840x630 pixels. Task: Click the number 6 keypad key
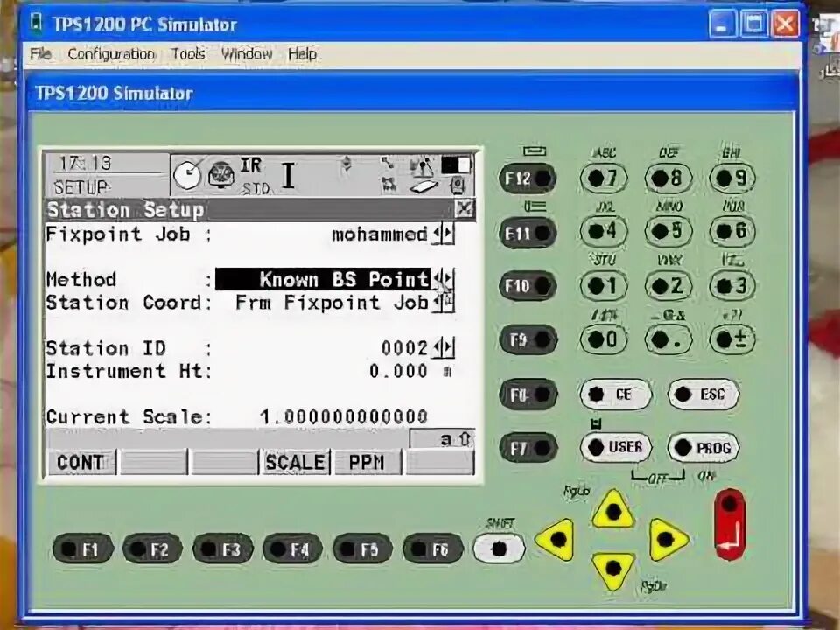coord(732,231)
